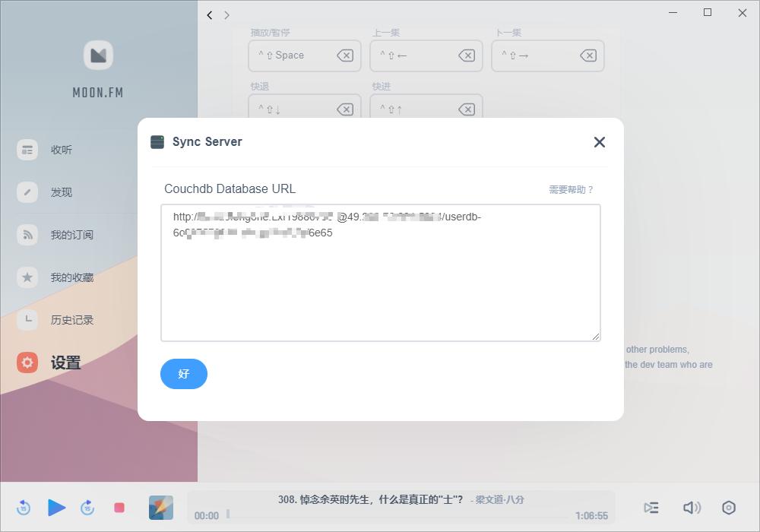Click the podcast name 梁文道·八分
Image resolution: width=760 pixels, height=532 pixels.
pyautogui.click(x=500, y=500)
